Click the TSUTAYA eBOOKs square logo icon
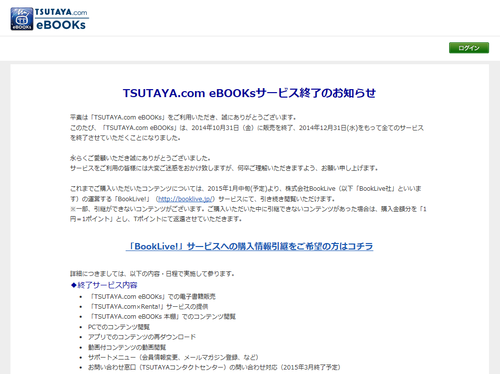 coord(22,19)
